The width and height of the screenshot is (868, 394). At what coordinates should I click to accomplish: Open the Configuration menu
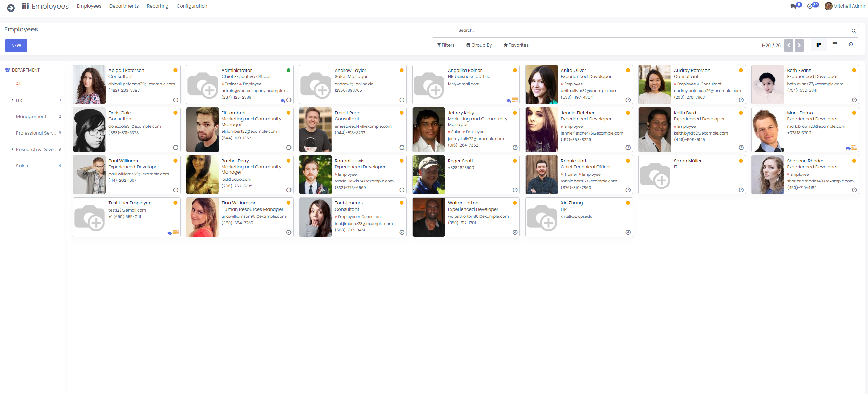tap(192, 6)
